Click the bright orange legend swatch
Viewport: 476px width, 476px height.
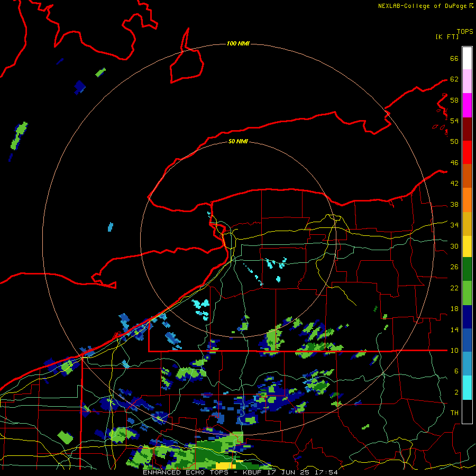[467, 200]
